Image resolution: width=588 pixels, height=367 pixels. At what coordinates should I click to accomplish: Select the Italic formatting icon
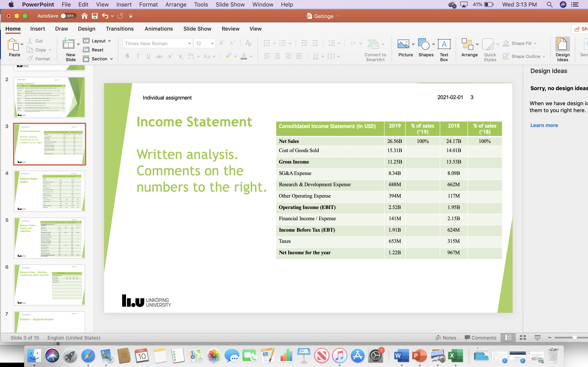pos(138,56)
